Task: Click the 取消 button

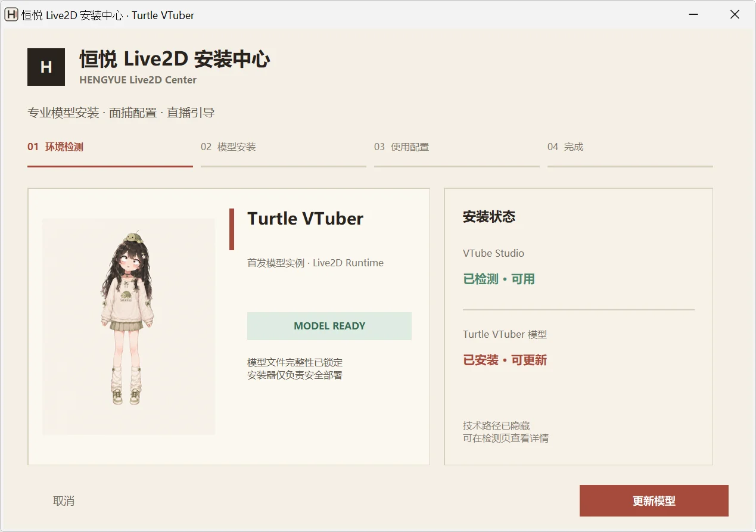Action: 64,501
